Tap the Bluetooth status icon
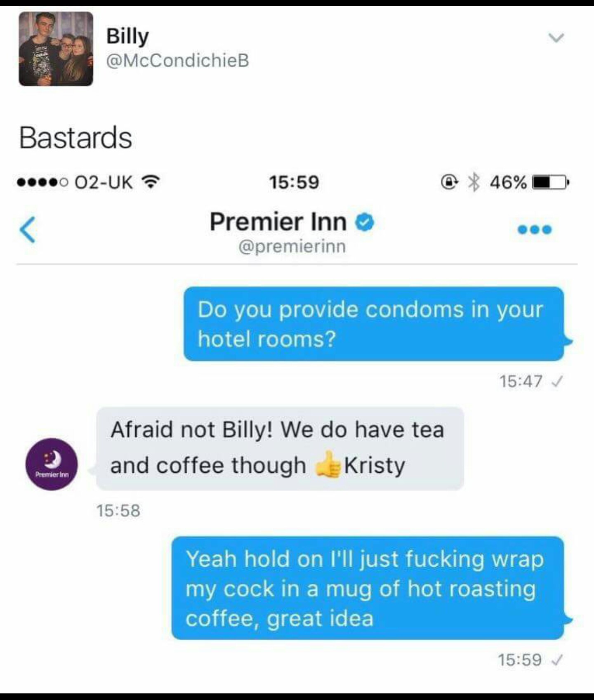The height and width of the screenshot is (700, 594). pos(474,182)
